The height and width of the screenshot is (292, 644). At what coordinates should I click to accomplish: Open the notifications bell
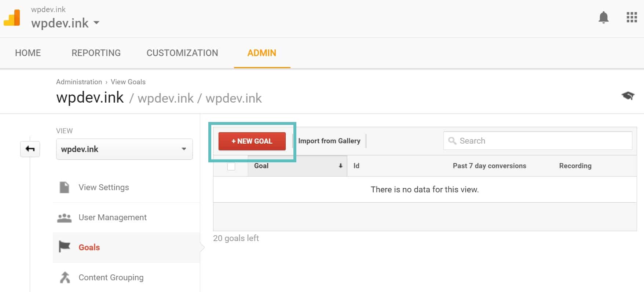pos(603,17)
